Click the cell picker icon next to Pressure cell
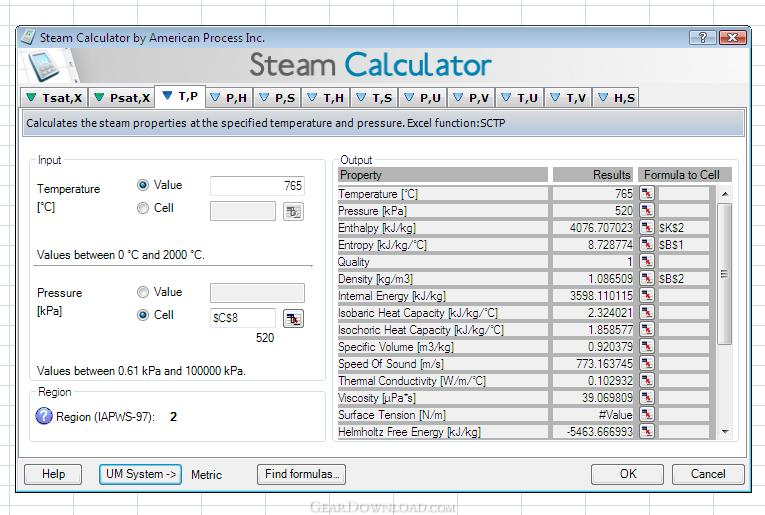765x515 pixels. click(x=293, y=318)
